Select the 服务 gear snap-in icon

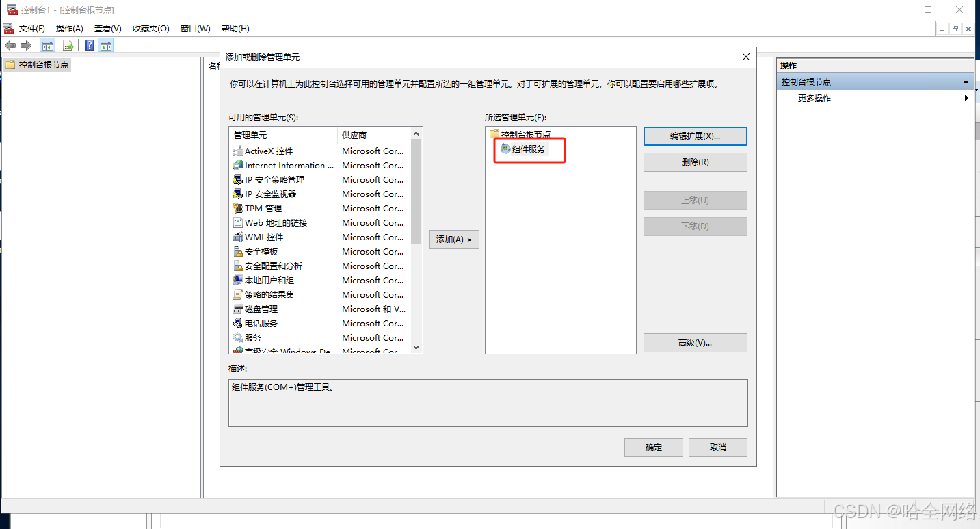238,338
